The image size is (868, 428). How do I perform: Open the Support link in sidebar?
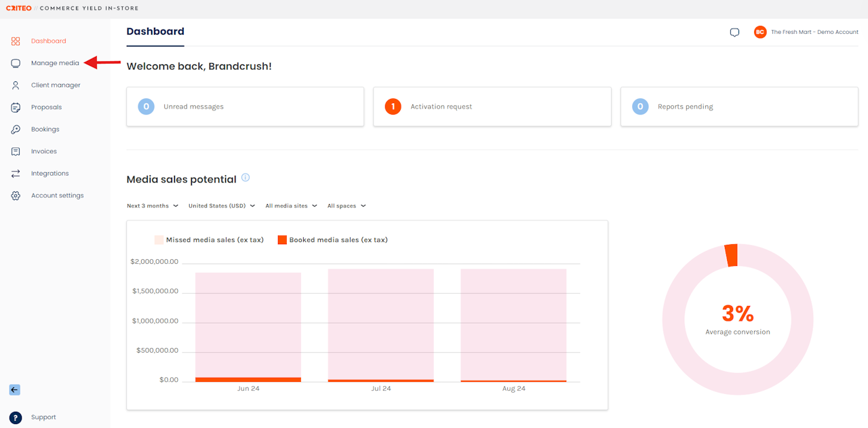(x=43, y=417)
